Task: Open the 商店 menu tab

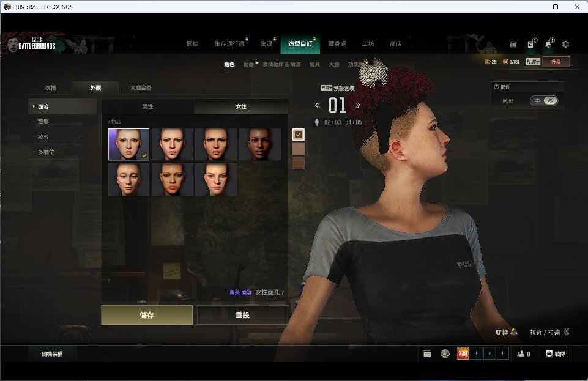Action: click(396, 44)
